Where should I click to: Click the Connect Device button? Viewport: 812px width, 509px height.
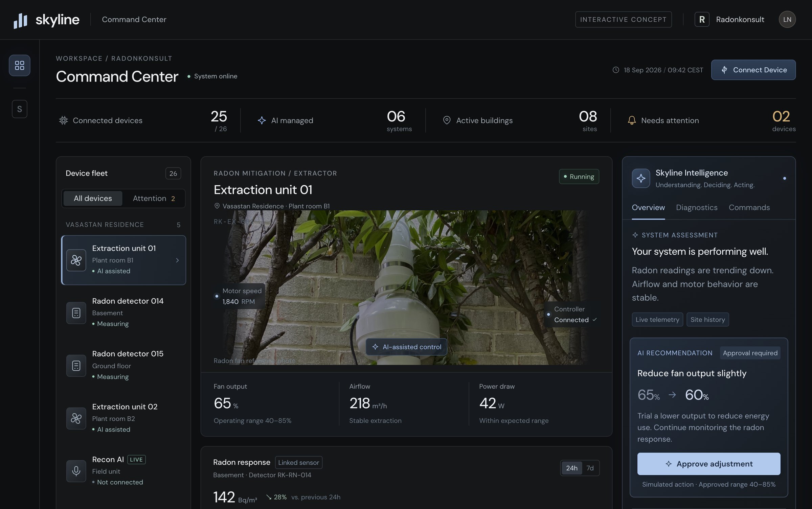click(x=753, y=70)
